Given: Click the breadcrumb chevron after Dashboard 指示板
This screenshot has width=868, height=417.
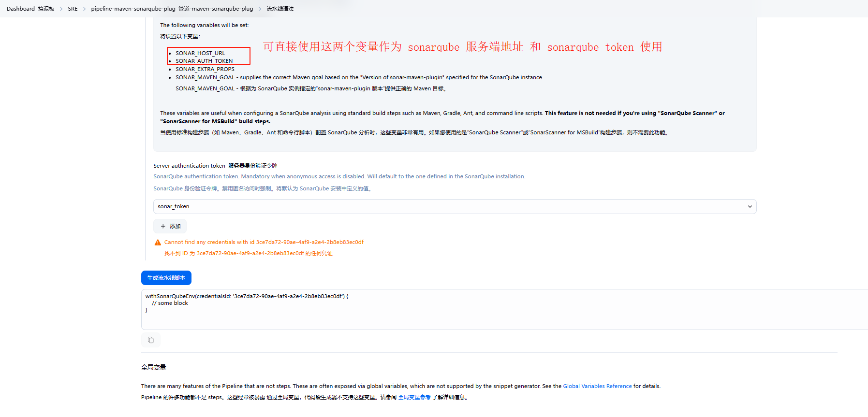Looking at the screenshot, I should 61,9.
